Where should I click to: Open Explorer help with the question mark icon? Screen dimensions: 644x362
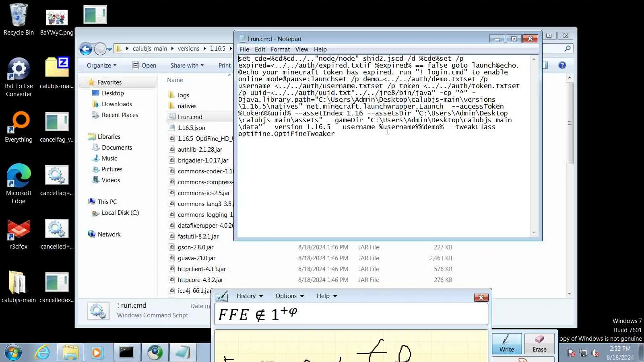point(562,65)
